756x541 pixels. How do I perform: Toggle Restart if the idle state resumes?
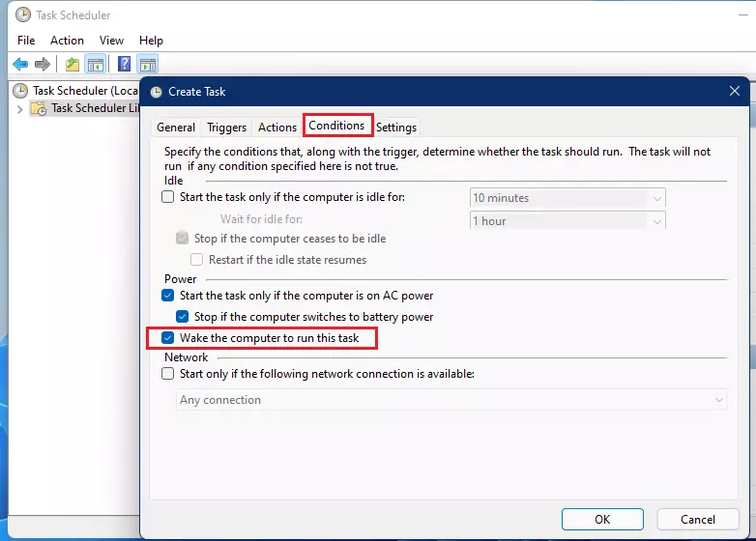(x=196, y=260)
